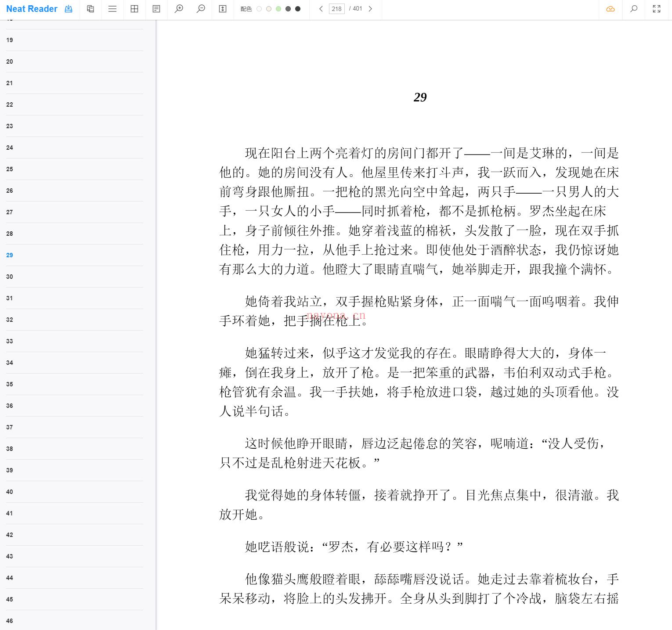Open chapter 37 in contents
Screen dimensions: 672x630
click(75, 427)
